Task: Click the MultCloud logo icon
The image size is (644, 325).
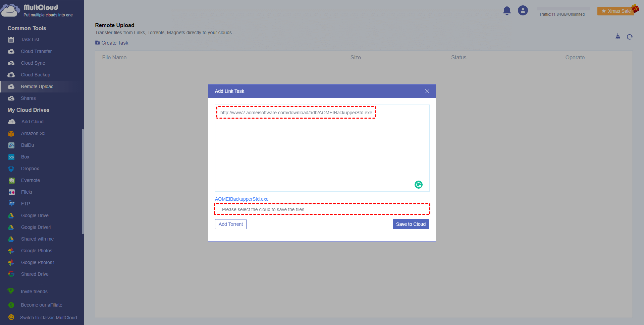Action: coord(10,10)
